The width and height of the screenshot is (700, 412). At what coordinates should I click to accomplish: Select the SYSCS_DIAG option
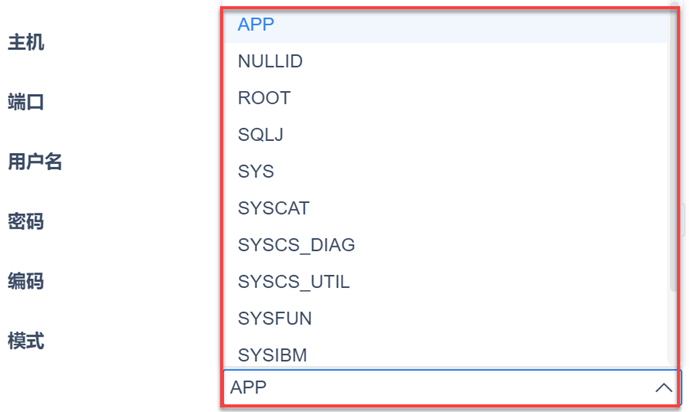[x=296, y=245]
